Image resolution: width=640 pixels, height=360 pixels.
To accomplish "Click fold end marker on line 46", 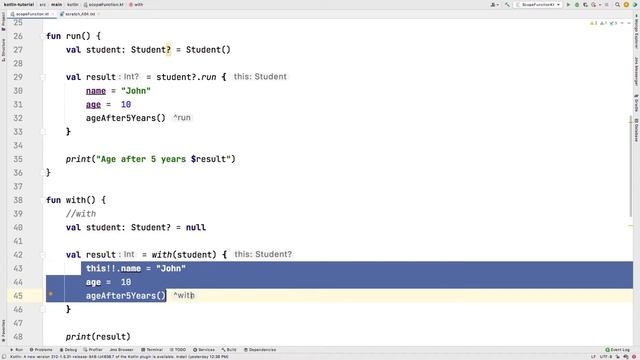I will click(x=43, y=309).
